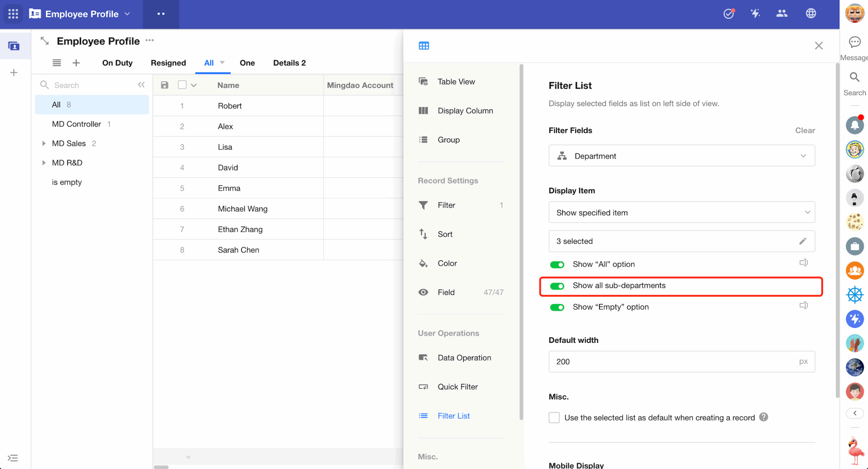868x469 pixels.
Task: Click the briefcase icon in right sidebar
Action: 854,246
